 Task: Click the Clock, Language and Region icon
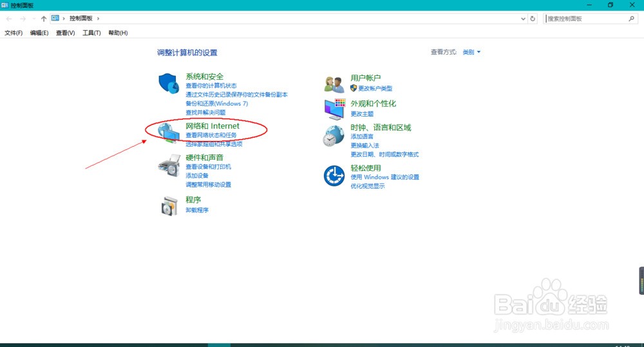click(x=334, y=136)
